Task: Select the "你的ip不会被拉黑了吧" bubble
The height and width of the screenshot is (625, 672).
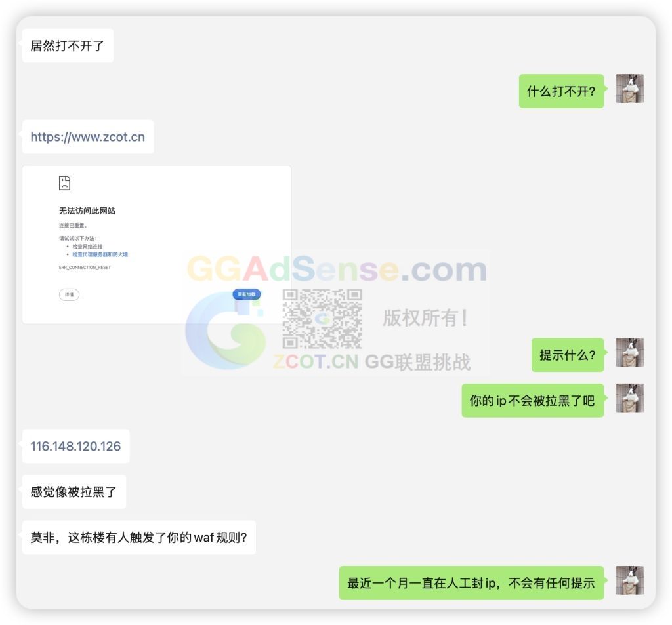Action: pos(532,401)
